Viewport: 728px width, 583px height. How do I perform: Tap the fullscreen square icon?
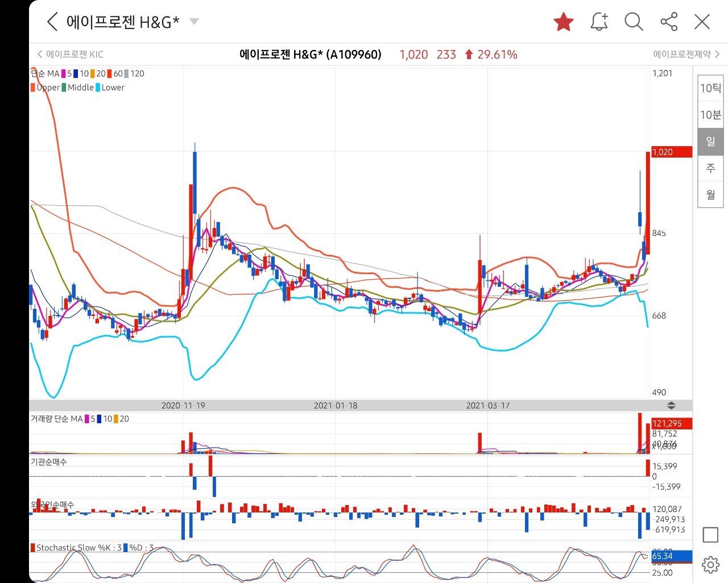(x=710, y=535)
